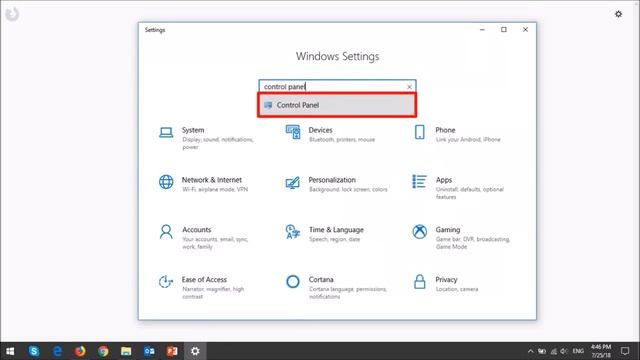Click the 'Windows Settings' heading text
This screenshot has width=640, height=360.
point(338,56)
